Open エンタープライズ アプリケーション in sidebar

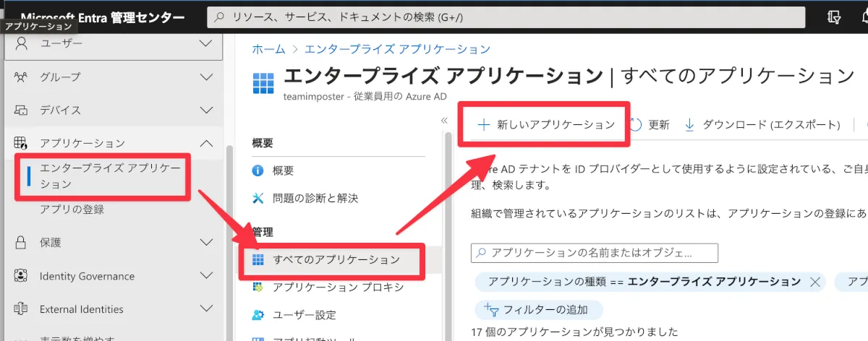[109, 176]
